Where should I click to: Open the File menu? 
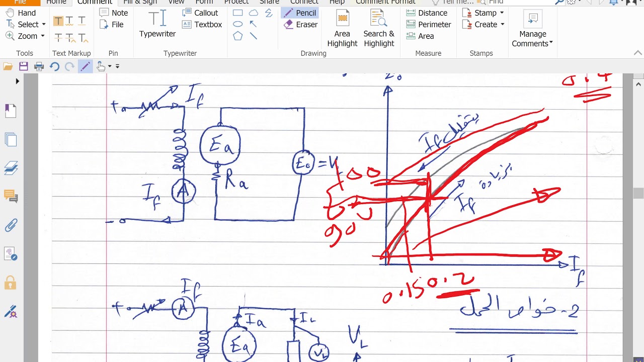20,2
